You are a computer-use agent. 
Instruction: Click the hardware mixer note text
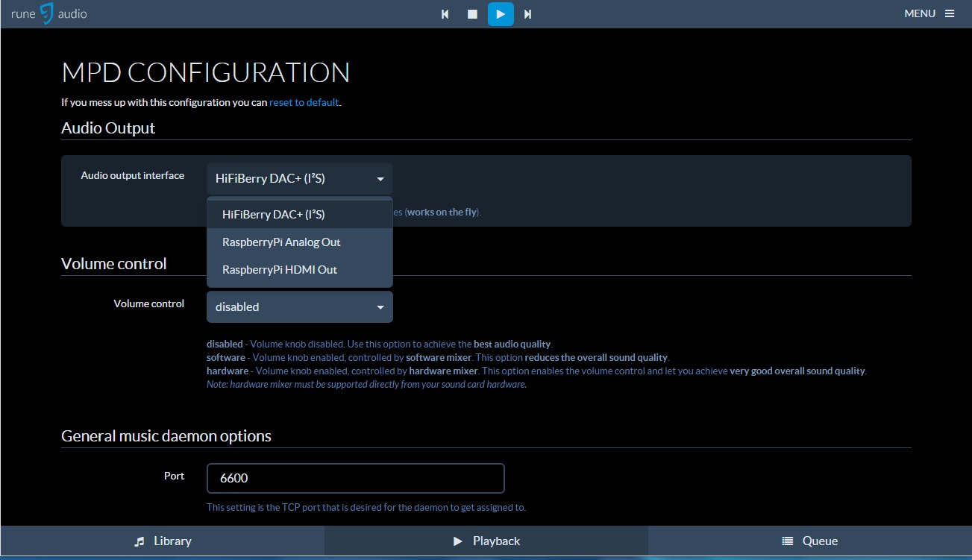tap(366, 385)
